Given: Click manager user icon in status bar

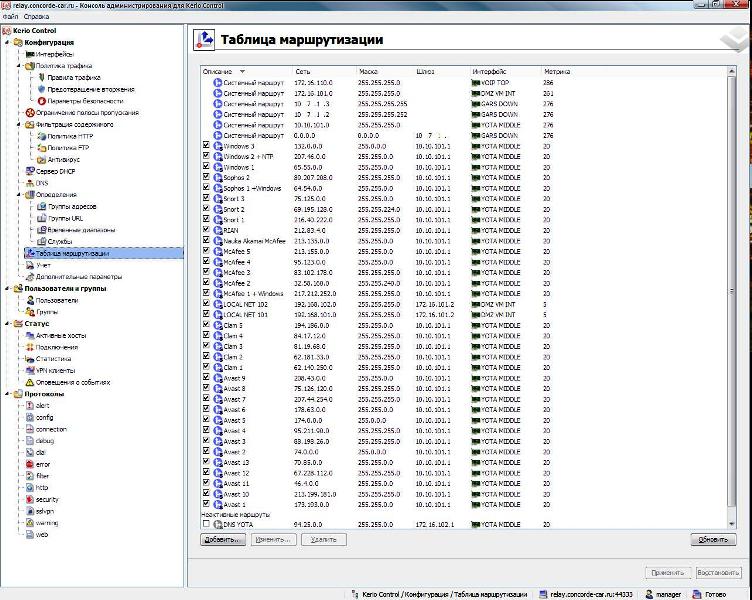Looking at the screenshot, I should (x=649, y=594).
